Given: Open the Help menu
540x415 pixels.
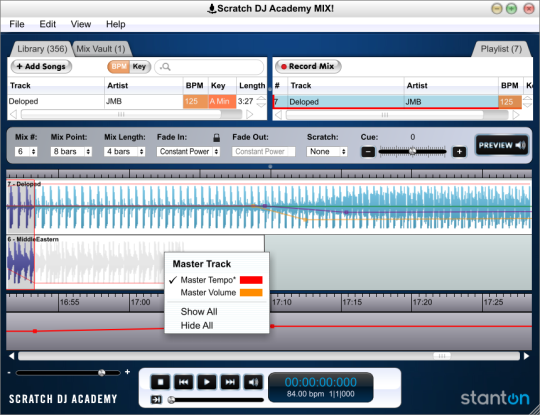Looking at the screenshot, I should (116, 24).
